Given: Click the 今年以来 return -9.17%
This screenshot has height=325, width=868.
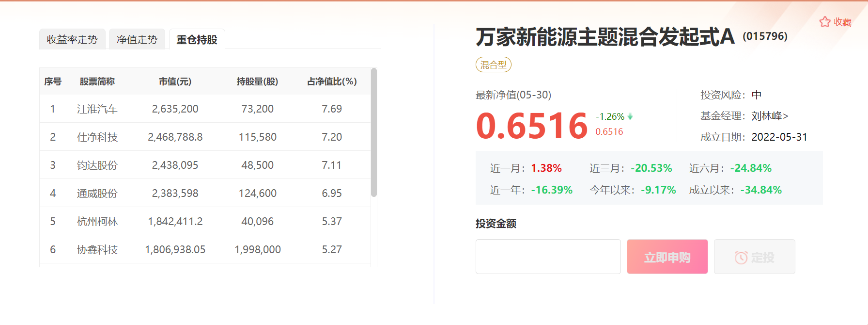Looking at the screenshot, I should [658, 190].
